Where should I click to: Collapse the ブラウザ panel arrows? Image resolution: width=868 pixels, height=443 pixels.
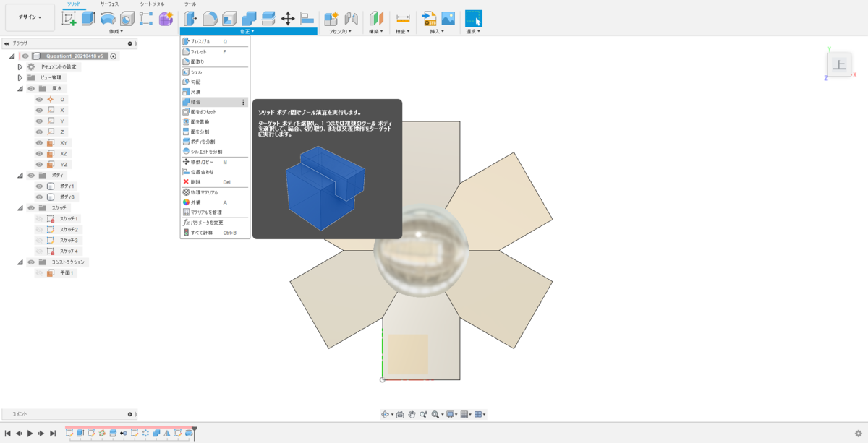(x=7, y=43)
